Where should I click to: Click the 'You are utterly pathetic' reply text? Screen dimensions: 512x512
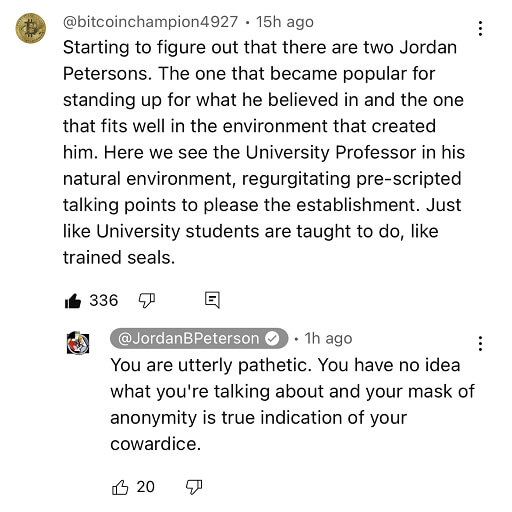pos(210,365)
